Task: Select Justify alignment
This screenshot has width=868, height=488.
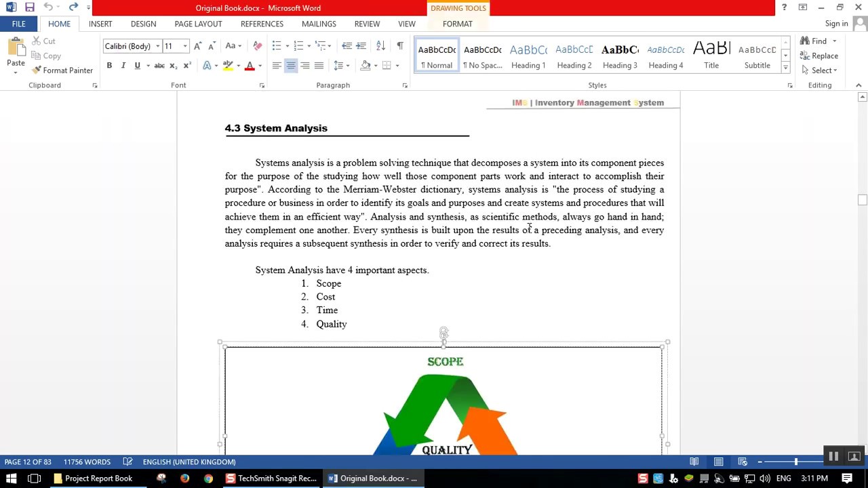Action: click(319, 66)
